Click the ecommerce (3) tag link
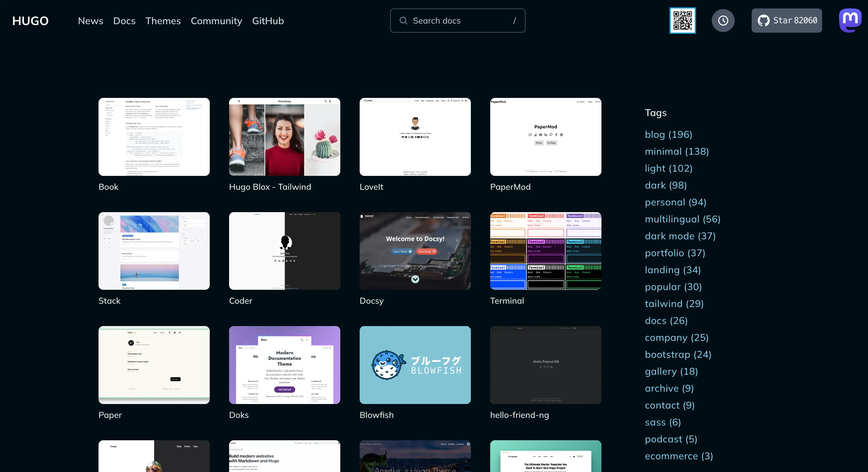This screenshot has width=868, height=472. click(679, 456)
